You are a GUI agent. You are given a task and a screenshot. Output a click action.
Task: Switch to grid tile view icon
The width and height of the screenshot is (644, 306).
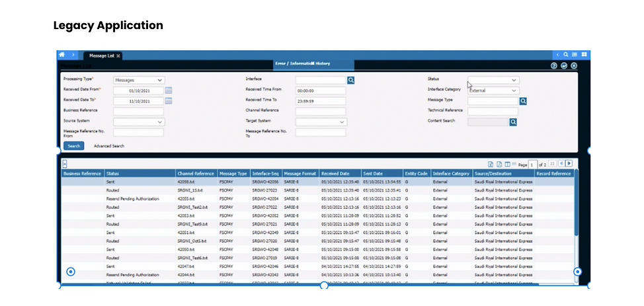[584, 55]
